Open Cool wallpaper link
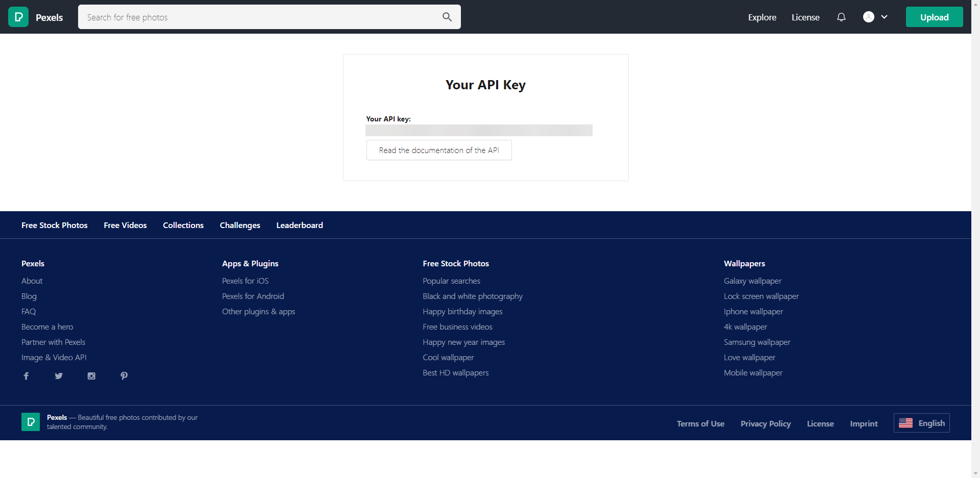 [x=449, y=357]
